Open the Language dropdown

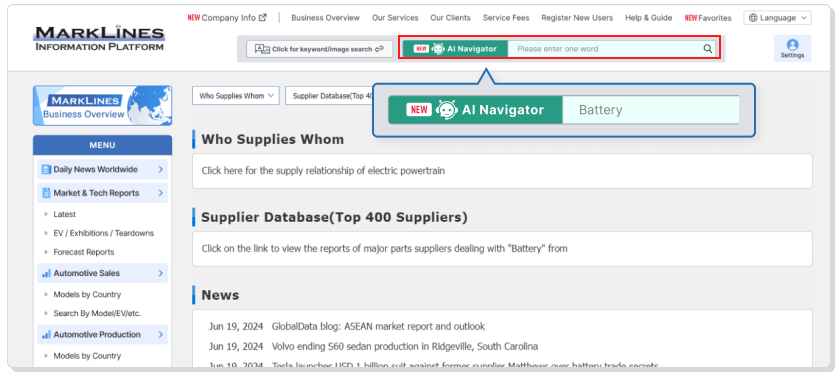tap(777, 18)
